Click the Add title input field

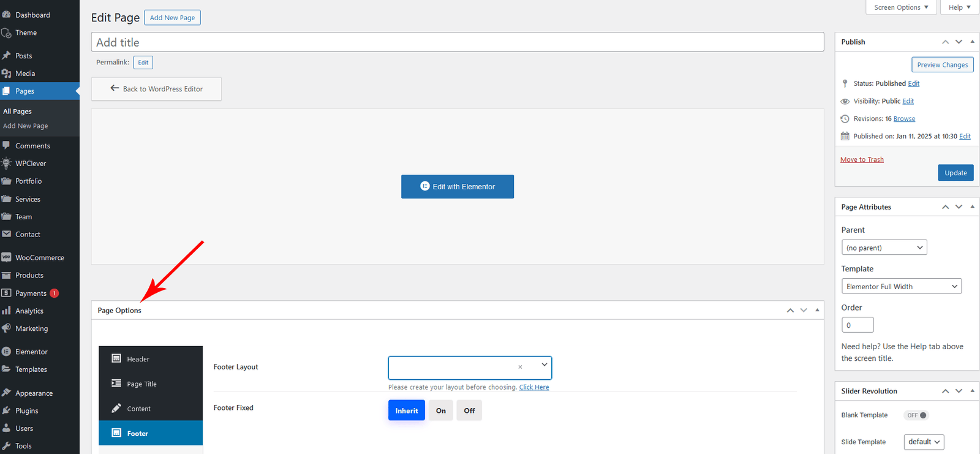(457, 42)
